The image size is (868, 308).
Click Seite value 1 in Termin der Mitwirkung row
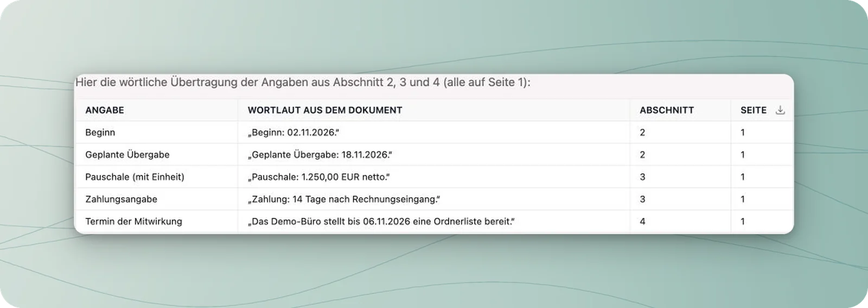pyautogui.click(x=743, y=222)
